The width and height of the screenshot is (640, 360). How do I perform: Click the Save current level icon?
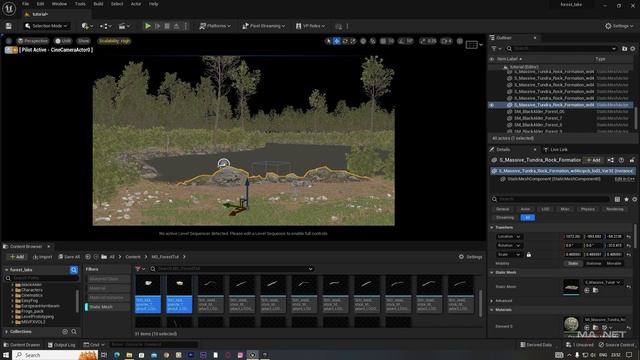click(9, 26)
